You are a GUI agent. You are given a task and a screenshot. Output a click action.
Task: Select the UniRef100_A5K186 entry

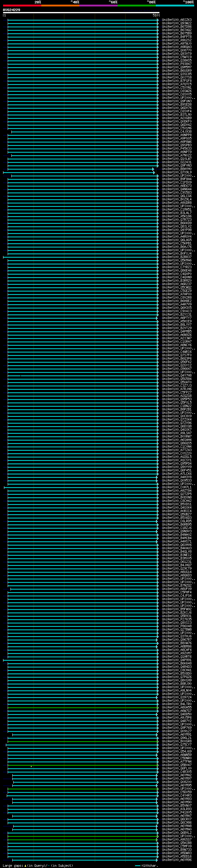177,216
